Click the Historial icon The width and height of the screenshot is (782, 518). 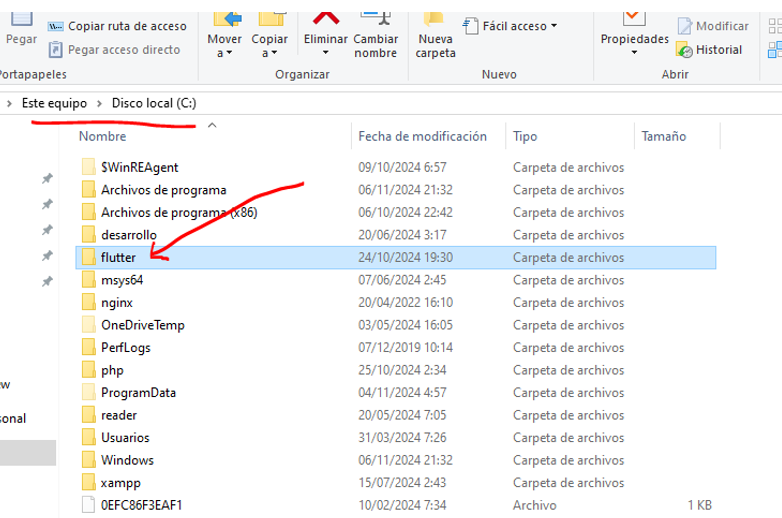(685, 50)
